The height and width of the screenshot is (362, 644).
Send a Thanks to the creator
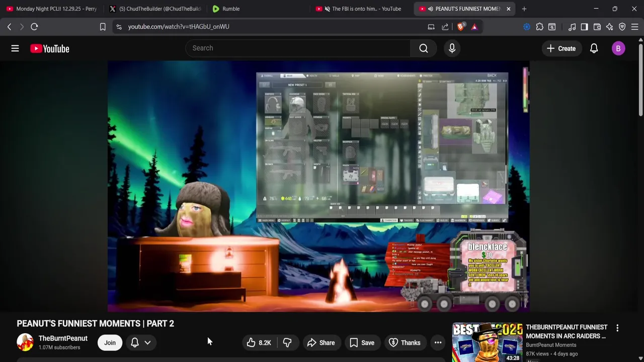tap(405, 343)
